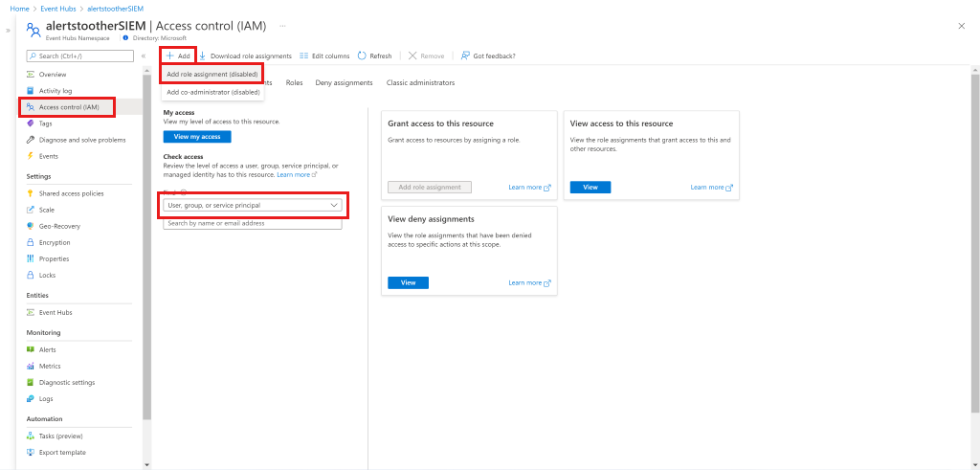Collapse the sidebar menu with double chevron
This screenshot has height=470, width=980.
[144, 56]
